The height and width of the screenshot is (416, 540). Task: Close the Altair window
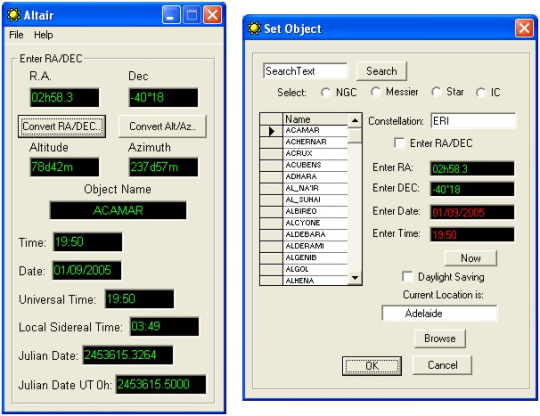[212, 15]
